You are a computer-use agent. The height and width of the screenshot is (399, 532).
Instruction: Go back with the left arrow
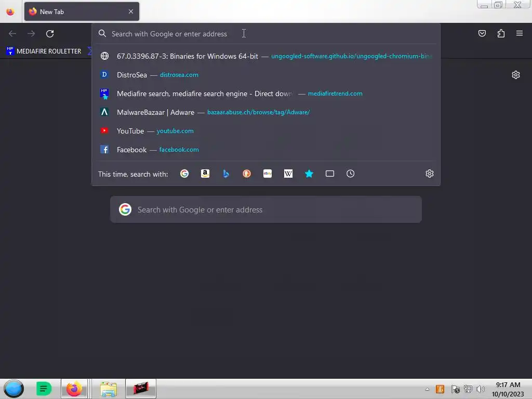tap(12, 34)
